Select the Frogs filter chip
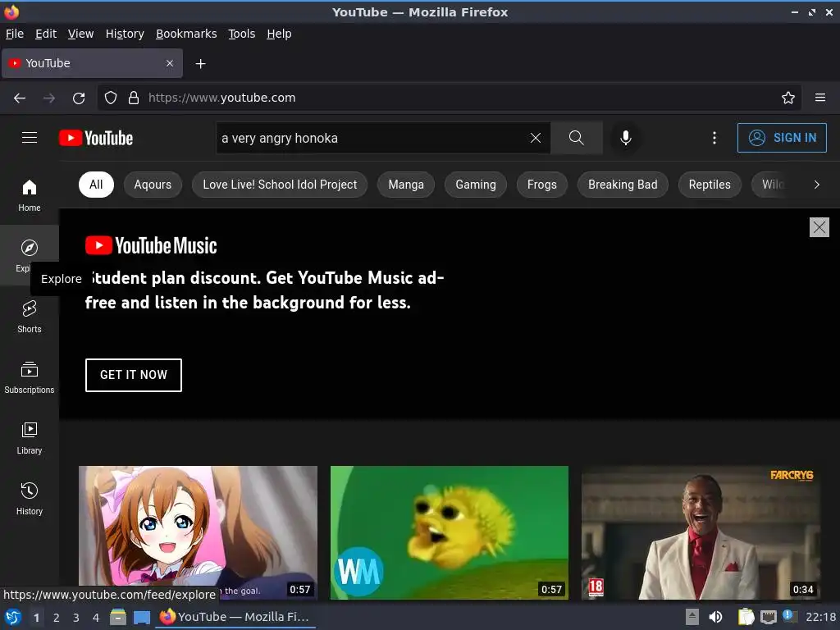This screenshot has height=630, width=840. 541,185
